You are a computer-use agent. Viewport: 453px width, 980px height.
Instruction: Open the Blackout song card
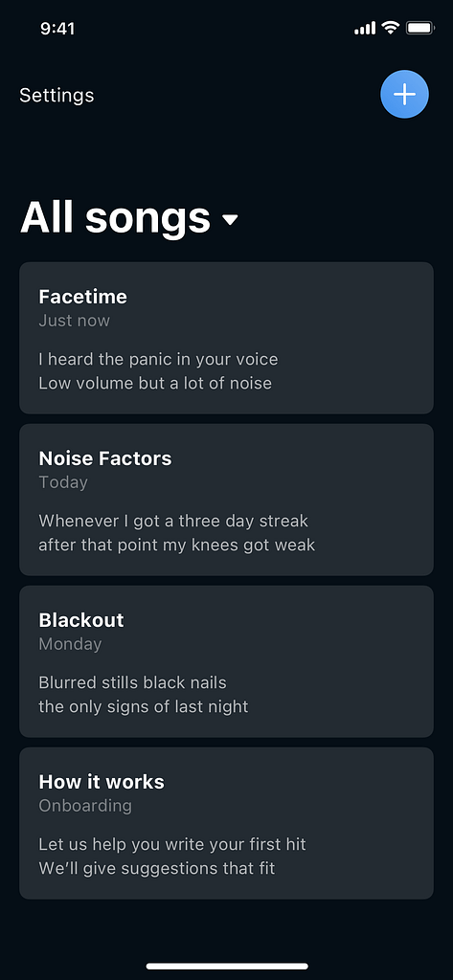coord(226,661)
